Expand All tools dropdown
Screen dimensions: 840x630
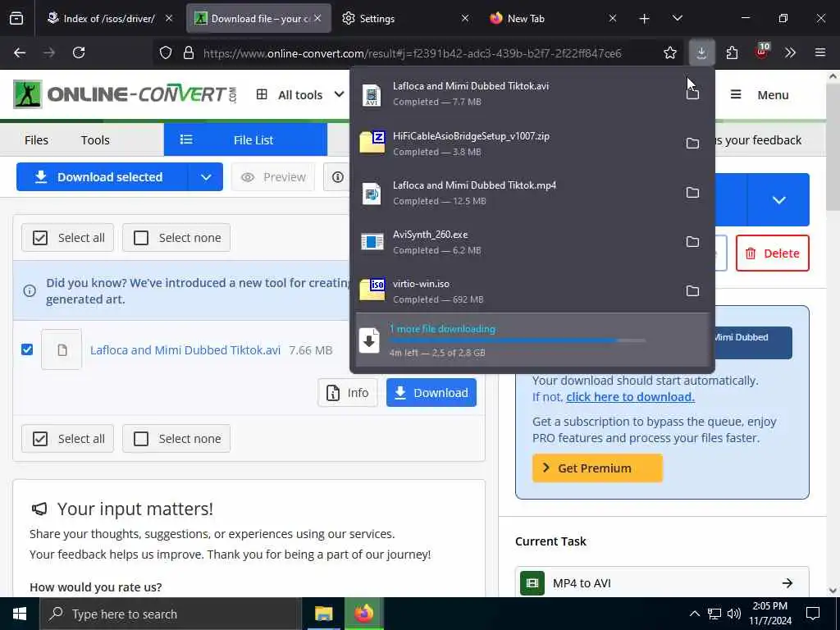tap(300, 95)
